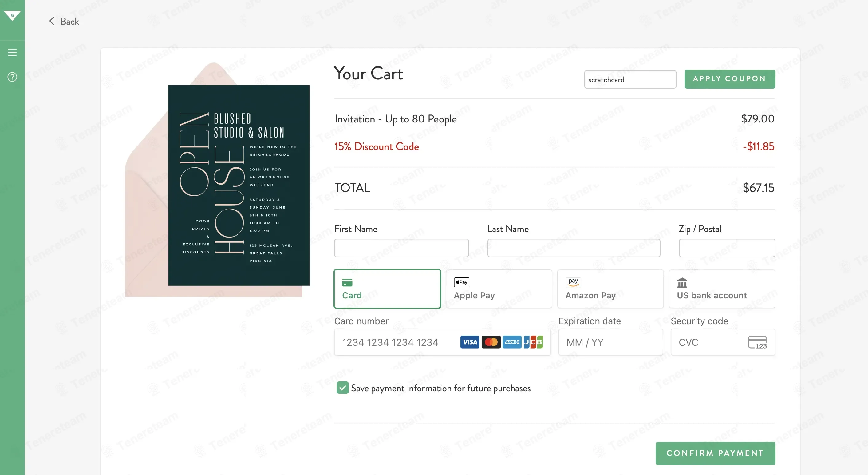
Task: Click the "TOTAL" label
Action: point(352,188)
